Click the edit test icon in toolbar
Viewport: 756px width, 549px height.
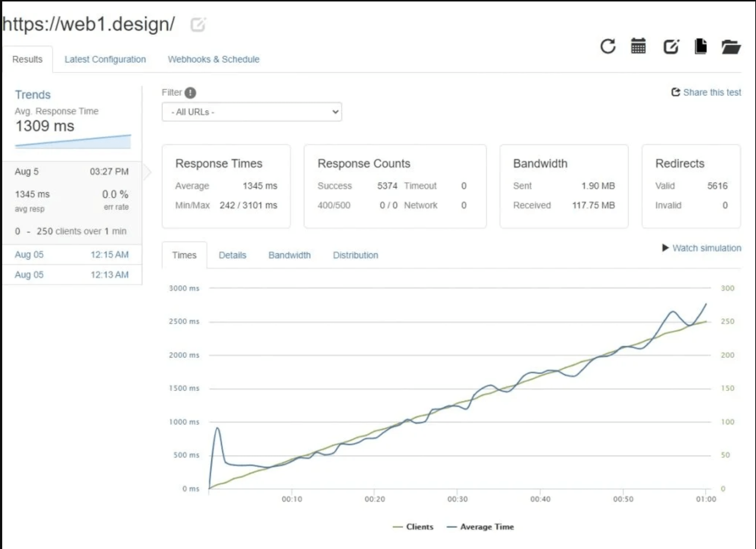tap(671, 46)
